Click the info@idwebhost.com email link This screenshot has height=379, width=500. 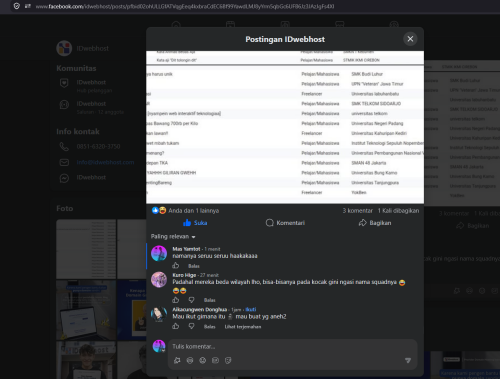(105, 162)
